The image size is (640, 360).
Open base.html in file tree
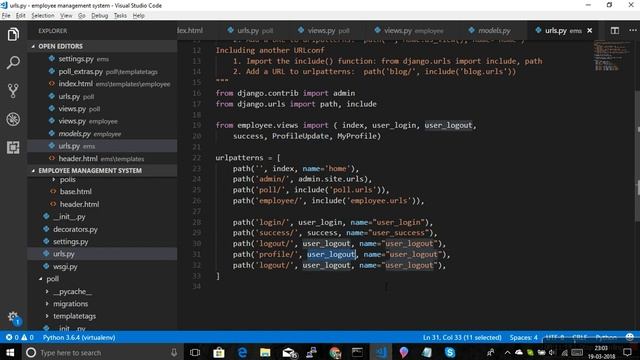102,191
